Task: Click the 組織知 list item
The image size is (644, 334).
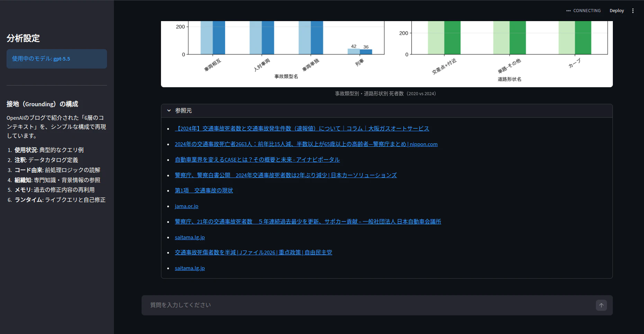Action: [57, 180]
